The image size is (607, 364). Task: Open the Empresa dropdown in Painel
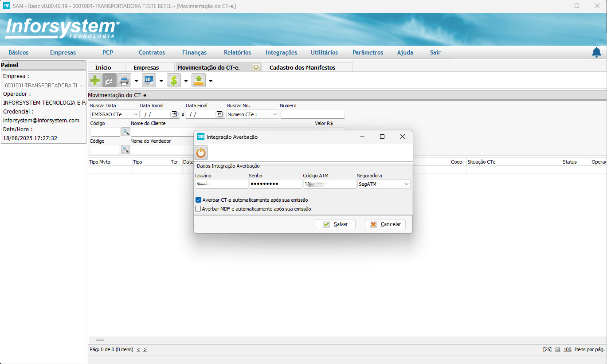coord(82,85)
